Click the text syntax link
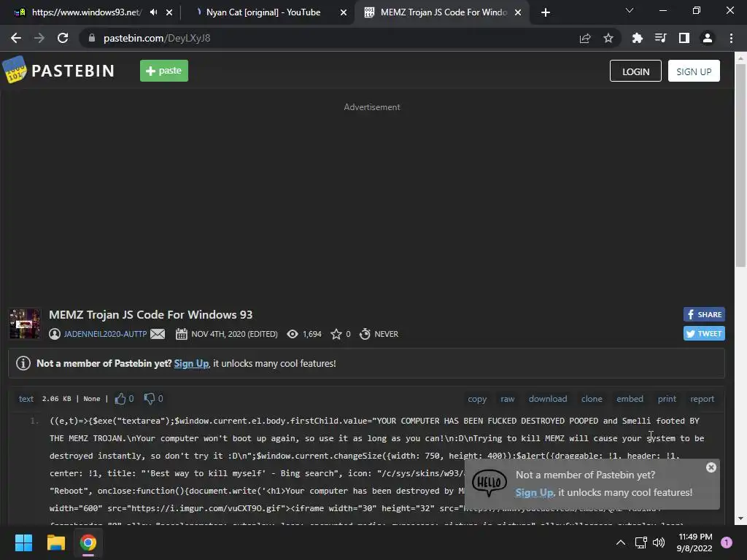The width and height of the screenshot is (747, 560). pos(26,399)
